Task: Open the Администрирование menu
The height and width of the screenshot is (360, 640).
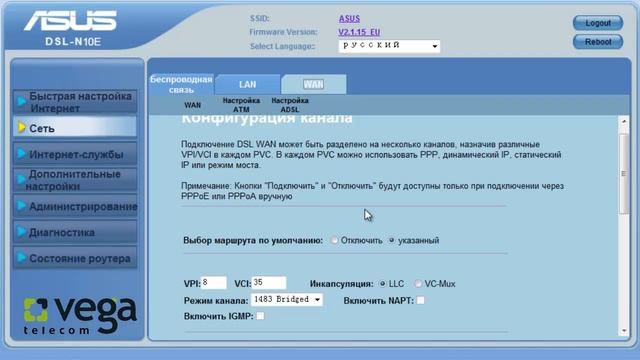Action: pyautogui.click(x=75, y=206)
